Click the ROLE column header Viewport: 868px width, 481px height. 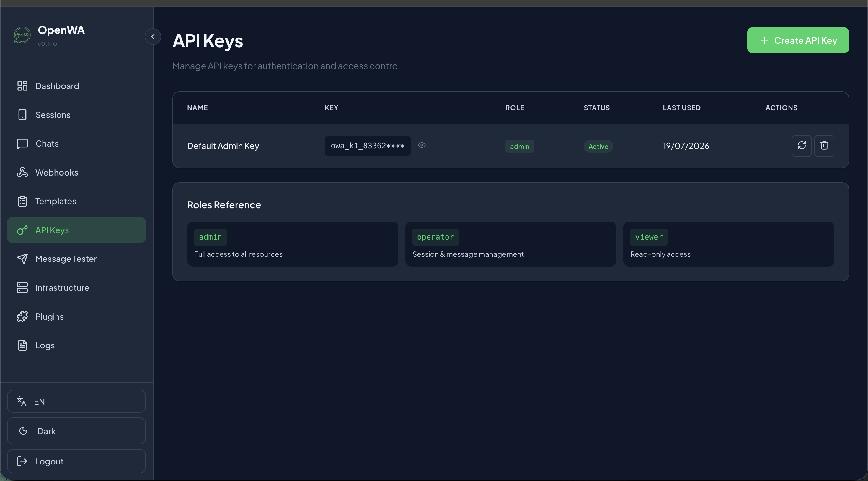[515, 108]
